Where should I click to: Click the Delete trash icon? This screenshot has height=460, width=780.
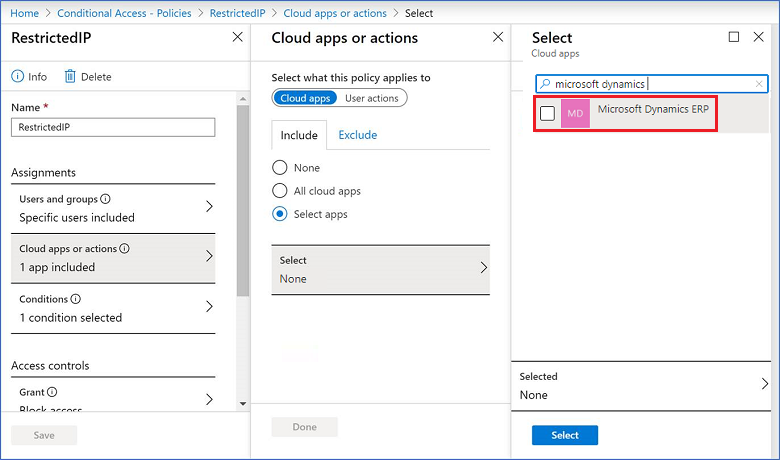point(70,77)
